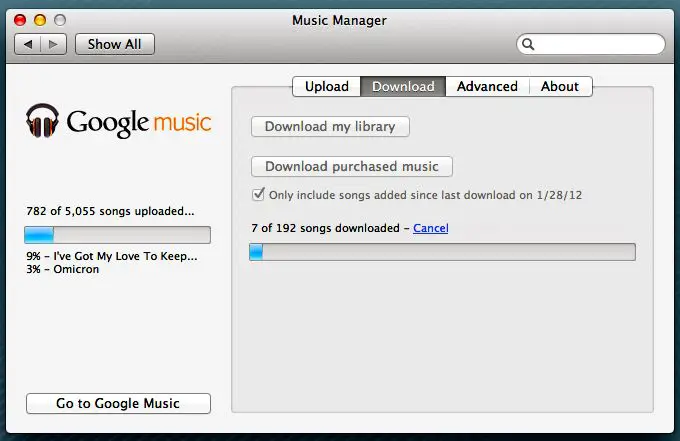Switch to the Upload tab
The height and width of the screenshot is (441, 680).
[327, 86]
